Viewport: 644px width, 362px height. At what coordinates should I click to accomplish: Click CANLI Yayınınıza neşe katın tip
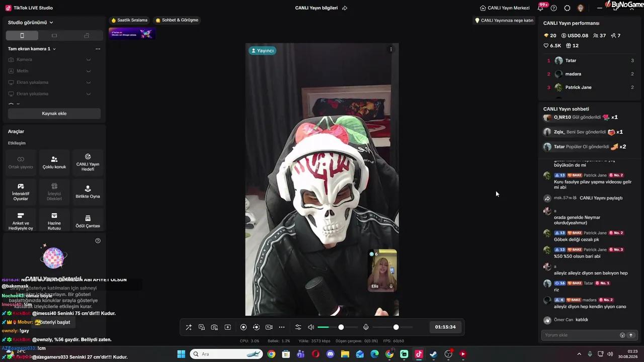click(504, 21)
